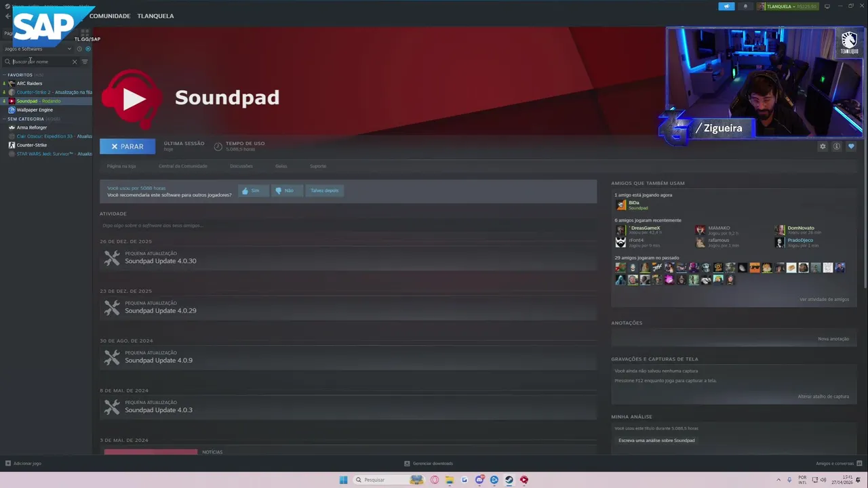Open Steam icon on the taskbar
868x488 pixels.
[x=509, y=480]
